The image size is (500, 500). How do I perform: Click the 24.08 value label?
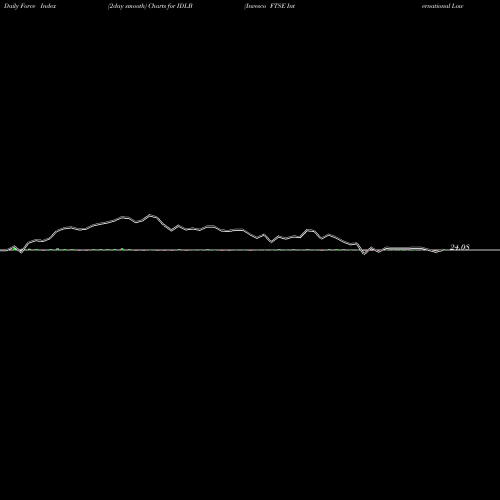[x=460, y=247]
